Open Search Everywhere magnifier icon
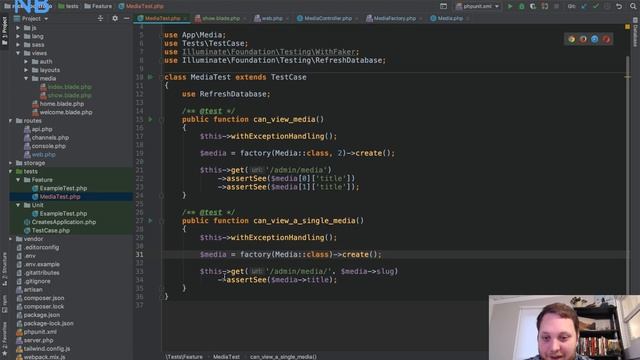The image size is (640, 360). click(x=633, y=6)
